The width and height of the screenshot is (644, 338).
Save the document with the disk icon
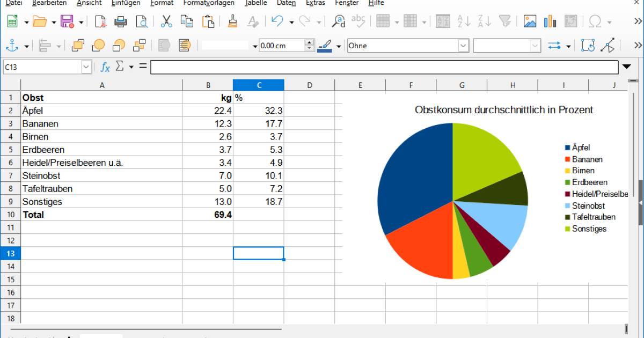click(x=67, y=21)
